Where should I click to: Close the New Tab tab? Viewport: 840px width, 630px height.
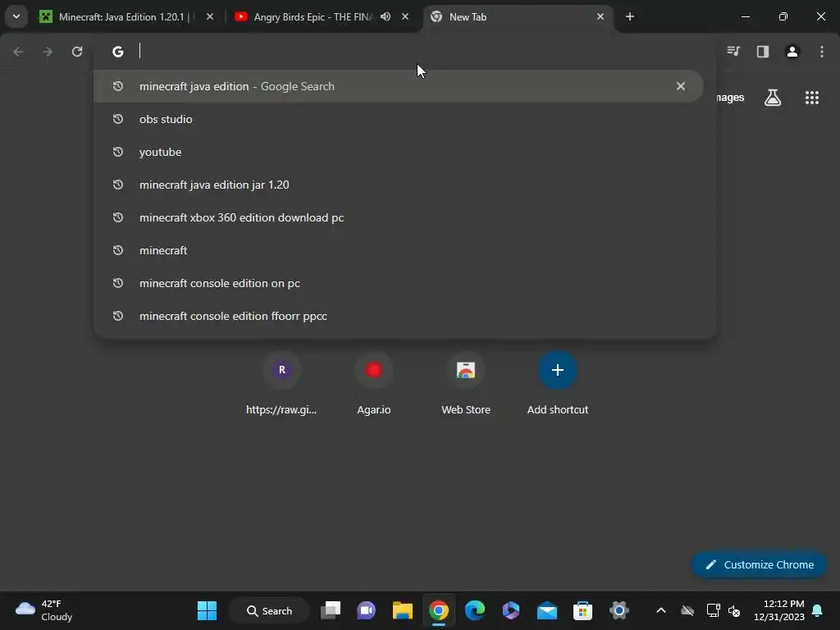click(x=600, y=16)
